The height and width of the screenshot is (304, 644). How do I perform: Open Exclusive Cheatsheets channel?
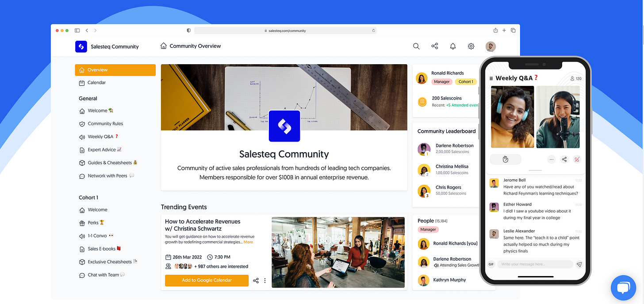coord(108,262)
